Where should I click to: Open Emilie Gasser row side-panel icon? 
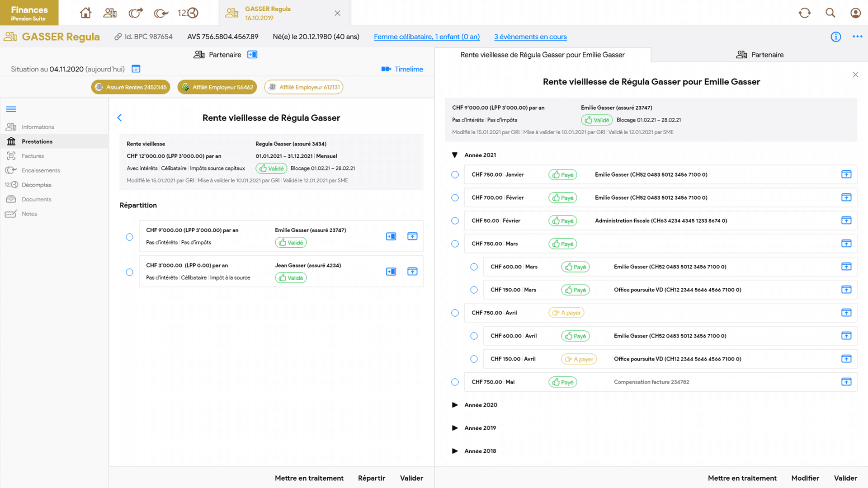tap(391, 236)
